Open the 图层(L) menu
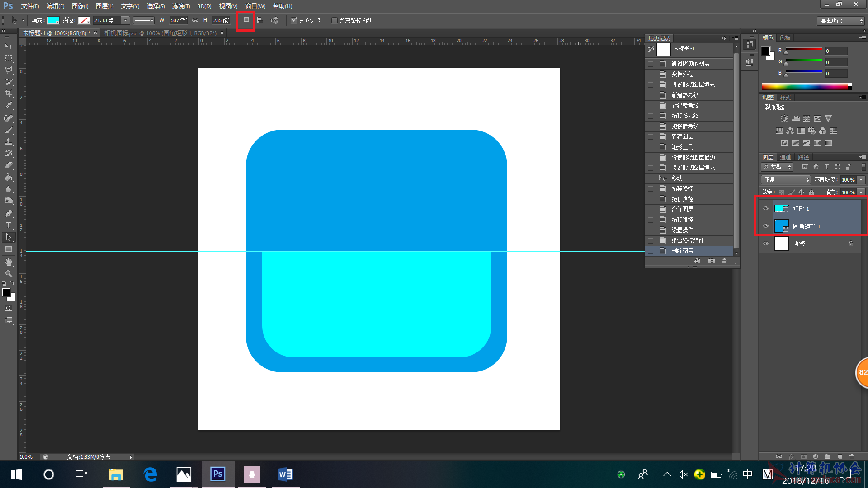This screenshot has width=868, height=488. [104, 6]
